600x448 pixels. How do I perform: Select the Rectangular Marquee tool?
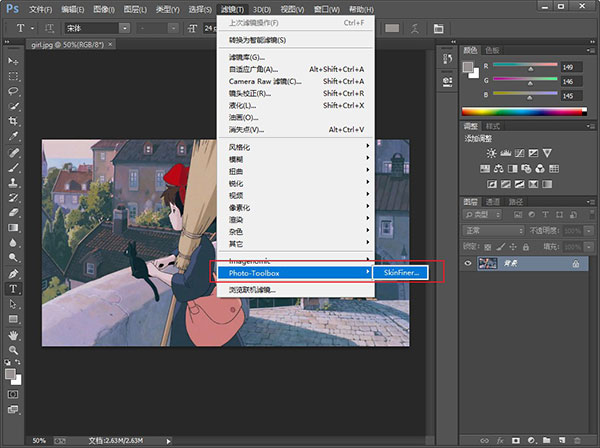13,76
